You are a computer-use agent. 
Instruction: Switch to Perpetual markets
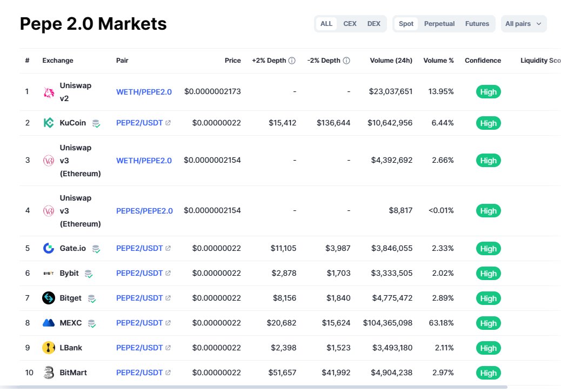[x=439, y=24]
